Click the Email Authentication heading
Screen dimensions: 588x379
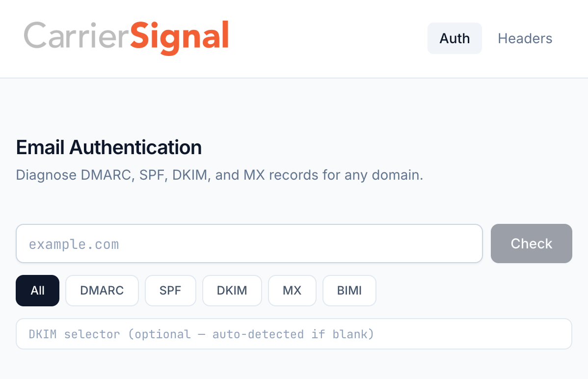point(109,147)
